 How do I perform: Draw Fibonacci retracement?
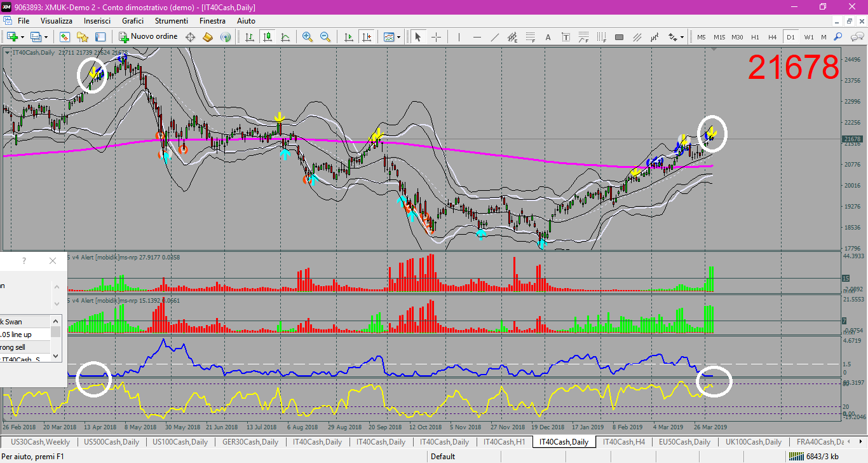(530, 37)
